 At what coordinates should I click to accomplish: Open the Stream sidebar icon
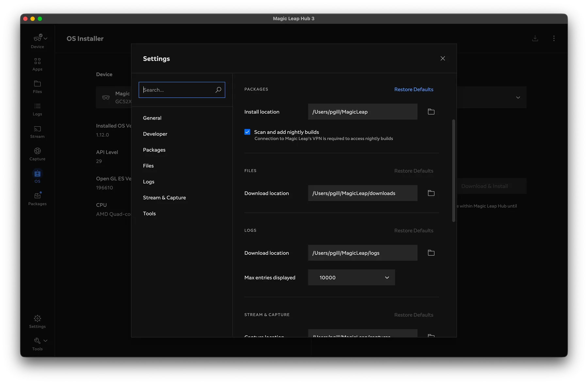point(37,129)
